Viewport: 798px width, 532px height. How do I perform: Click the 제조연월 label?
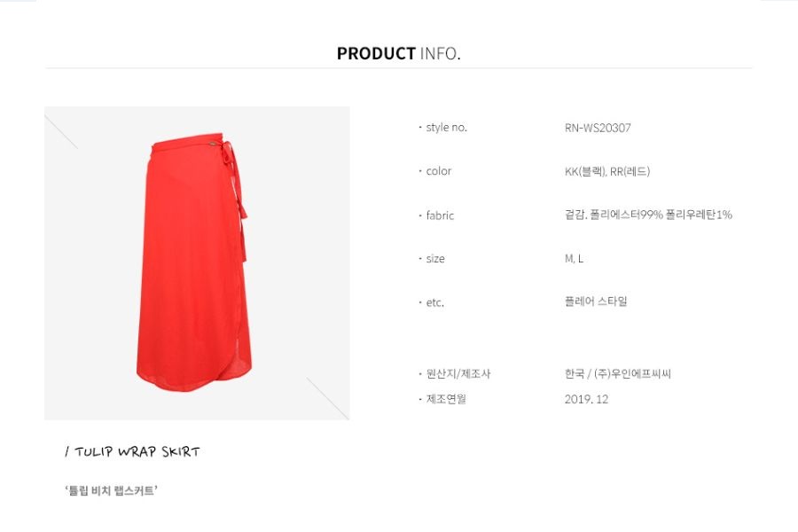[446, 399]
